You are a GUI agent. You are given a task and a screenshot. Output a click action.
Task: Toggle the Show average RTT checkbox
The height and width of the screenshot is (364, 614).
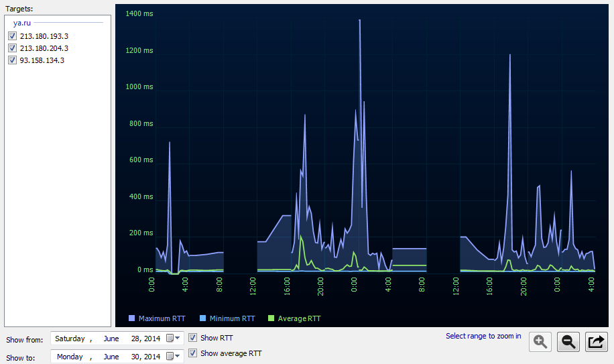coord(193,353)
